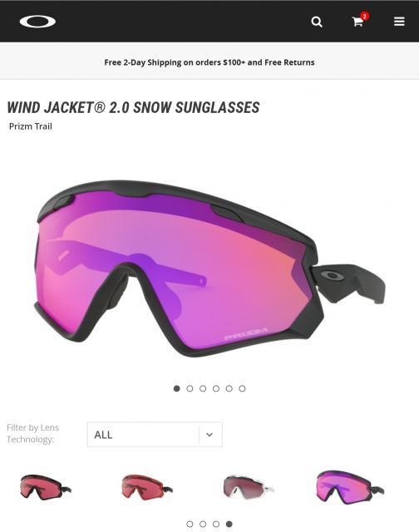Select the last filled colorway page dot

229,525
